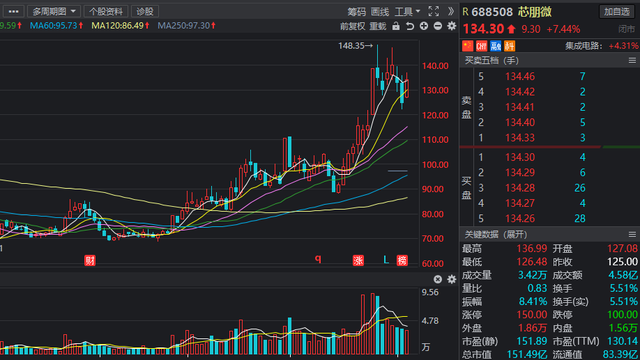Click the 涨 event marker on chart
The width and height of the screenshot is (640, 360).
point(358,260)
